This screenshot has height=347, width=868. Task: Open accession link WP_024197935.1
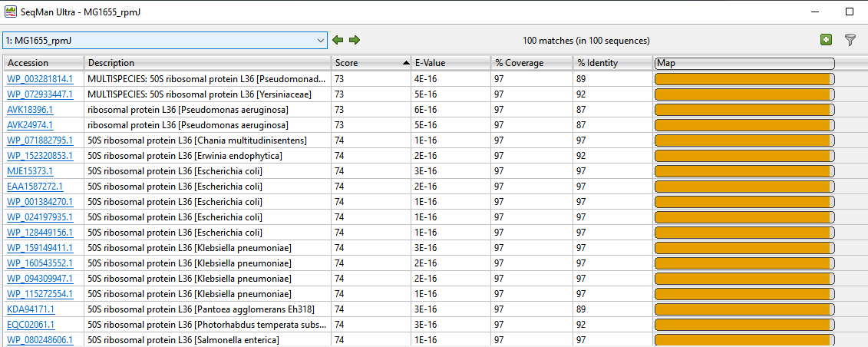click(x=40, y=216)
